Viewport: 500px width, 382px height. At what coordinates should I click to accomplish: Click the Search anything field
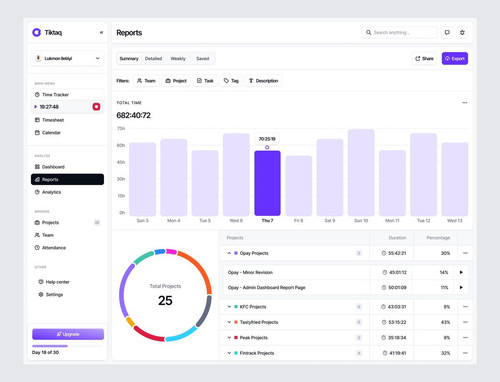pyautogui.click(x=399, y=32)
